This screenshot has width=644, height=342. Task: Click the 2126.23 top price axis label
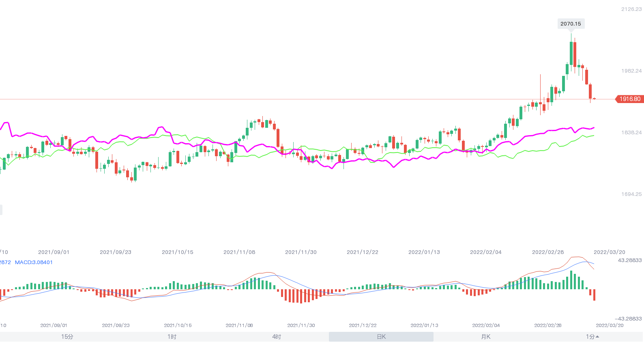coord(631,9)
